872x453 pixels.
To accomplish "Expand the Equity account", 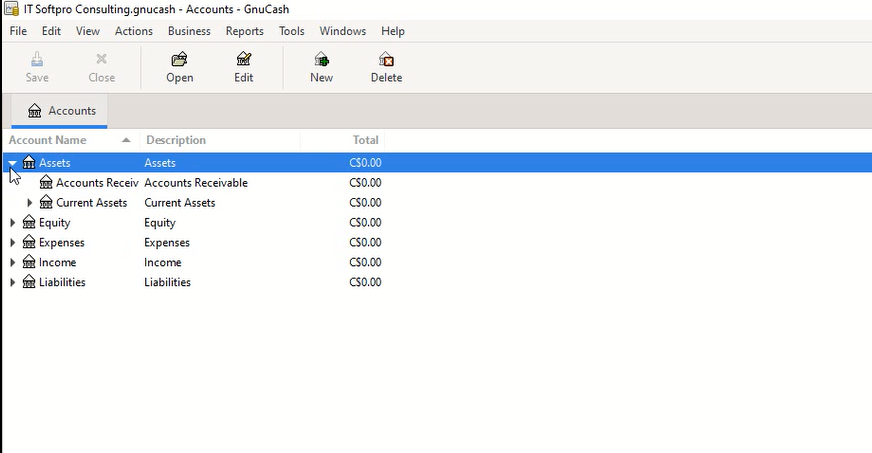I will click(12, 223).
